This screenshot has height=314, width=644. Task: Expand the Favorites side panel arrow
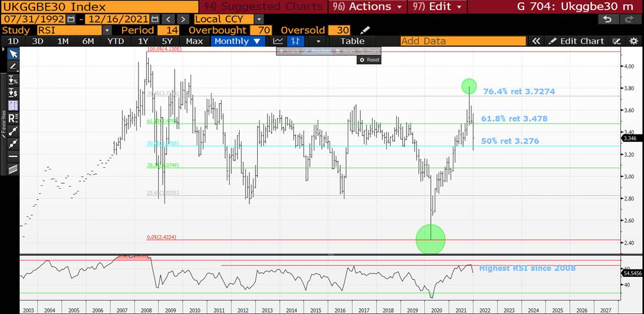click(4, 50)
